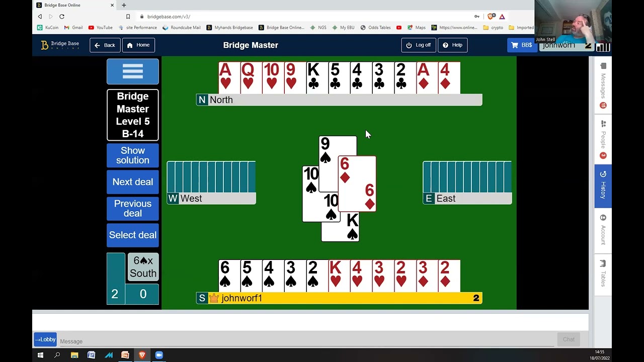Open File Explorer from the taskbar
The image size is (644, 362).
tap(74, 355)
